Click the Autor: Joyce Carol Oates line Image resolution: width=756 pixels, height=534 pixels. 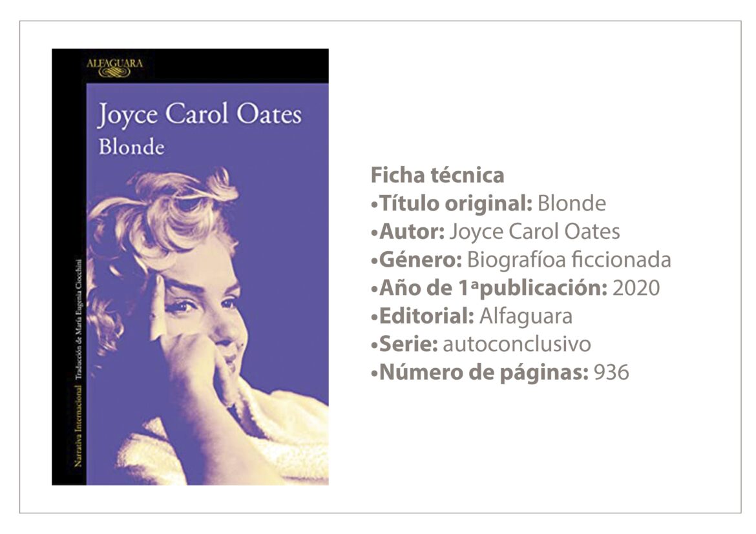click(x=495, y=232)
